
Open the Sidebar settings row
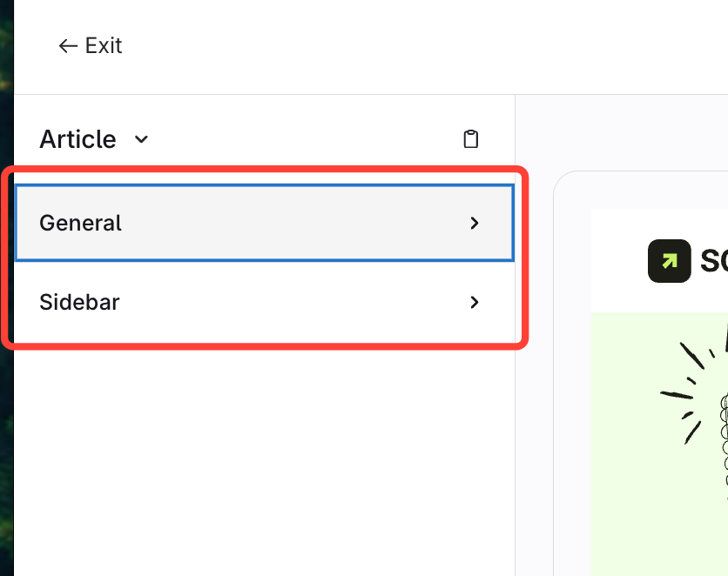coord(261,303)
